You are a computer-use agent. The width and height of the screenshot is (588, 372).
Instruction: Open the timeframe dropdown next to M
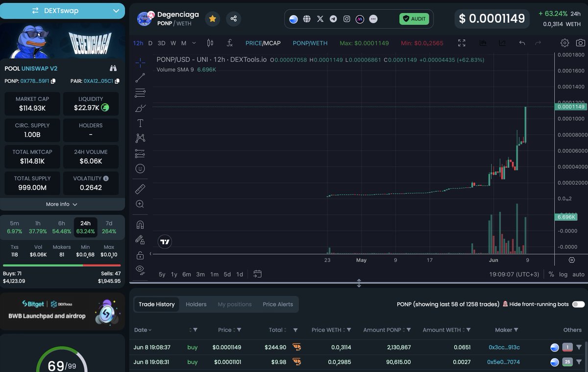point(193,43)
